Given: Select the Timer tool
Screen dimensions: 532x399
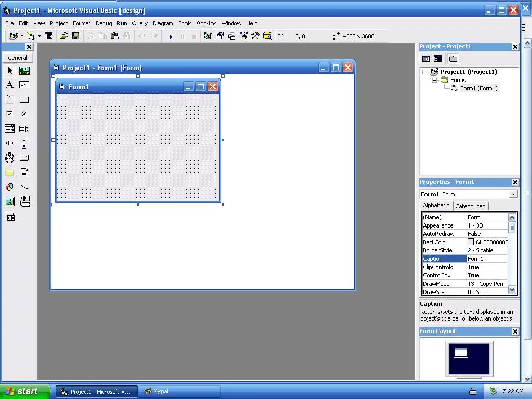Looking at the screenshot, I should 10,158.
